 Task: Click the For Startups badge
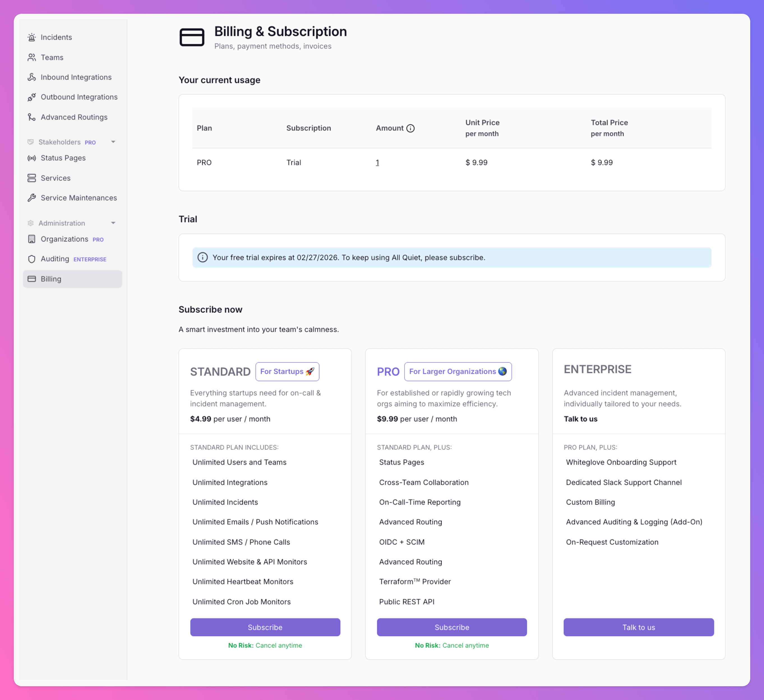pos(287,372)
